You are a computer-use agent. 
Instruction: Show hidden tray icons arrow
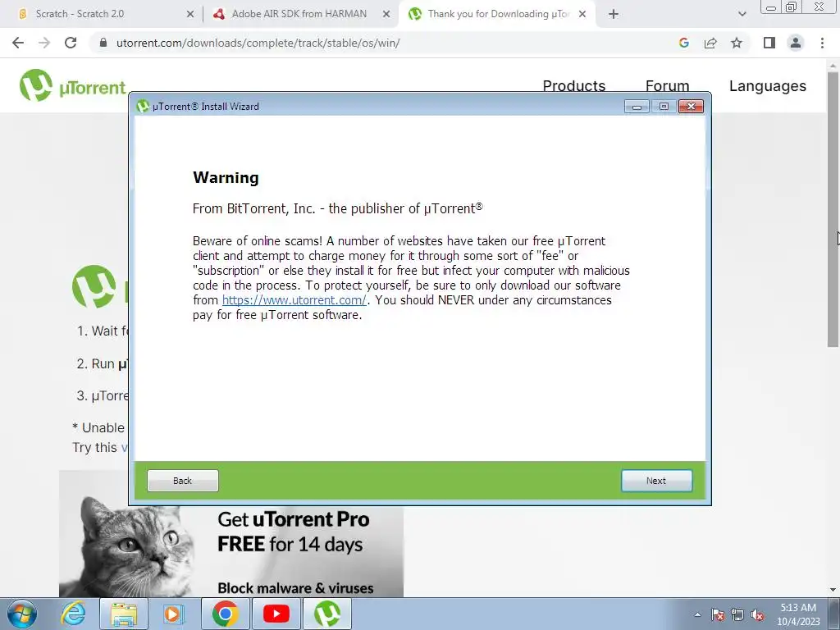click(x=697, y=614)
